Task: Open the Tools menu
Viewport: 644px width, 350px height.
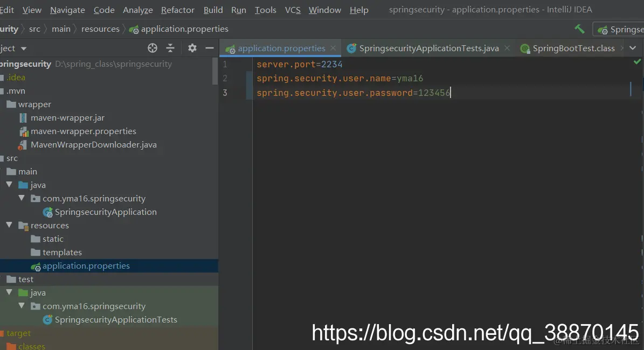Action: pos(265,10)
